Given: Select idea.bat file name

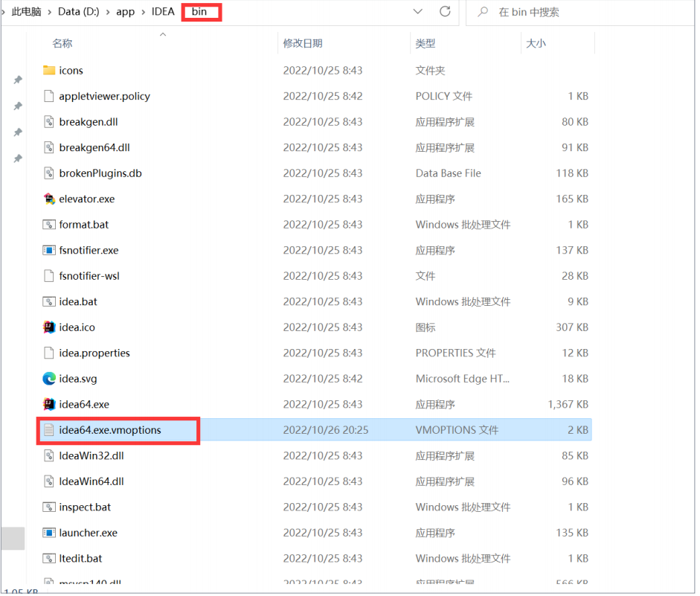Looking at the screenshot, I should pos(77,302).
